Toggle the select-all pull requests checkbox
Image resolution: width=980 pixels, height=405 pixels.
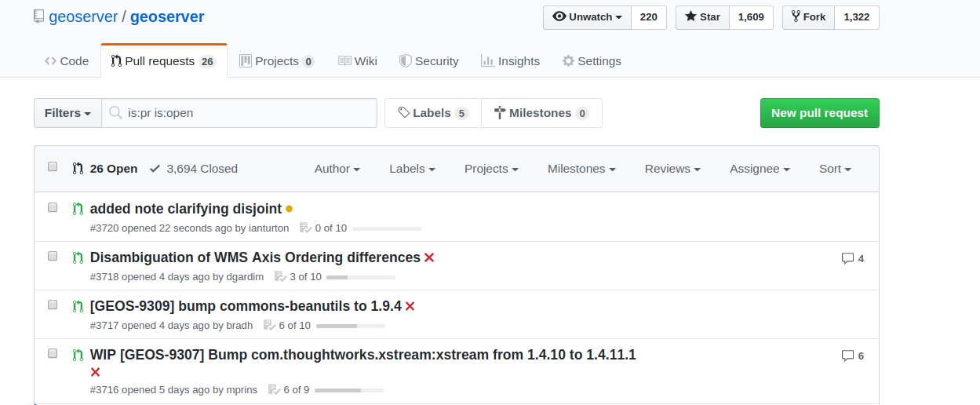pos(53,166)
